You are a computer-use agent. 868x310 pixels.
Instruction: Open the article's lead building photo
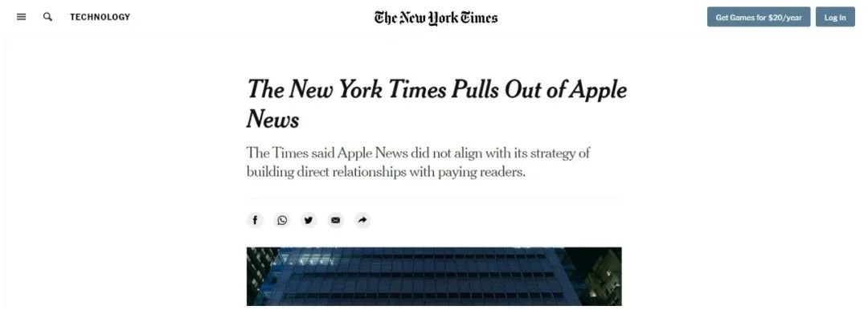[434, 276]
